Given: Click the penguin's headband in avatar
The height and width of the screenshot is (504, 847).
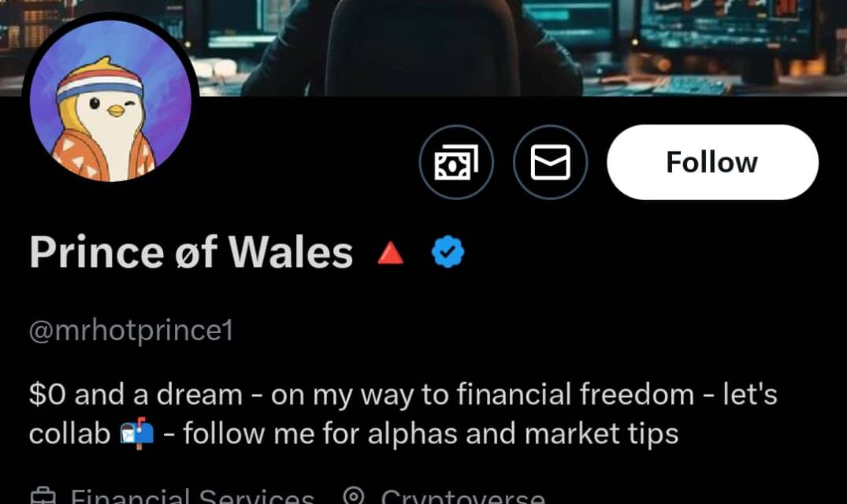Looking at the screenshot, I should tap(100, 87).
